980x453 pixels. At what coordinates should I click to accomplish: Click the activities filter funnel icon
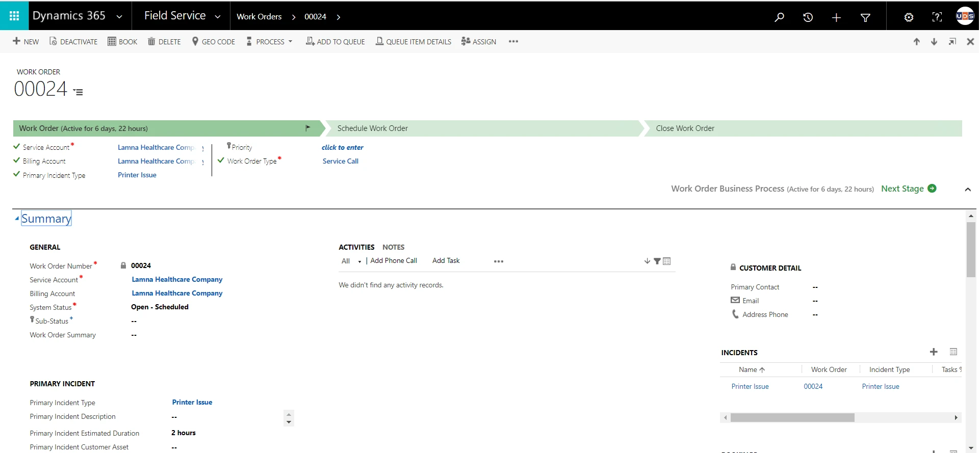[x=657, y=261]
